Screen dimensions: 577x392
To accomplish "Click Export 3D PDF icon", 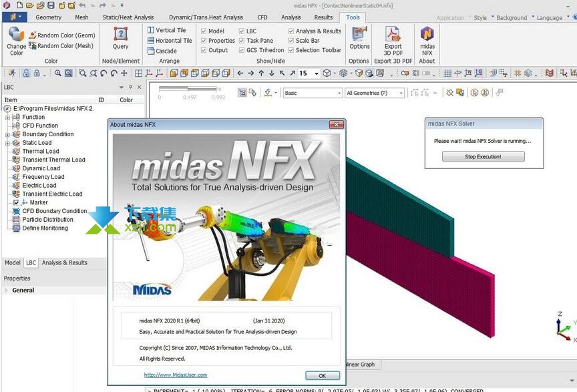I will pos(393,34).
